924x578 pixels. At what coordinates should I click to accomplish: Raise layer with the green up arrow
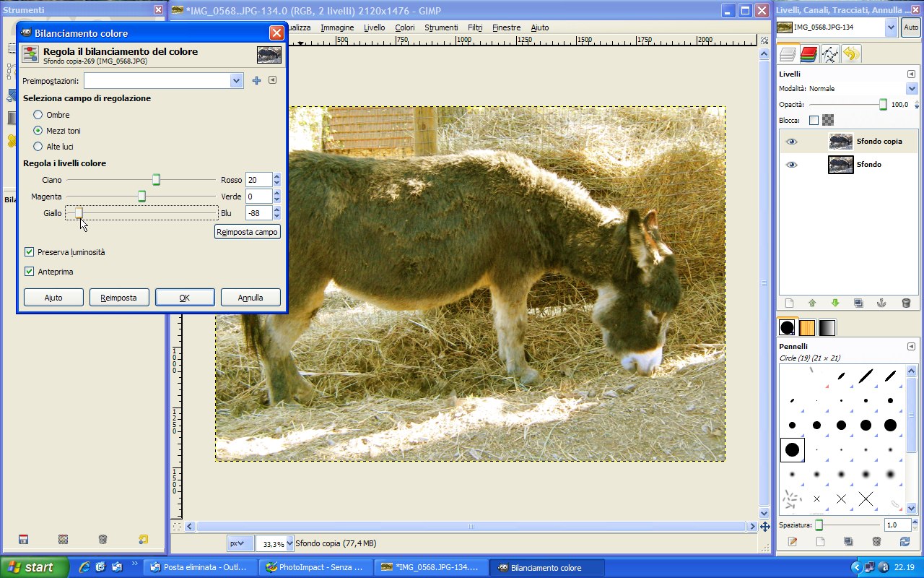(811, 303)
